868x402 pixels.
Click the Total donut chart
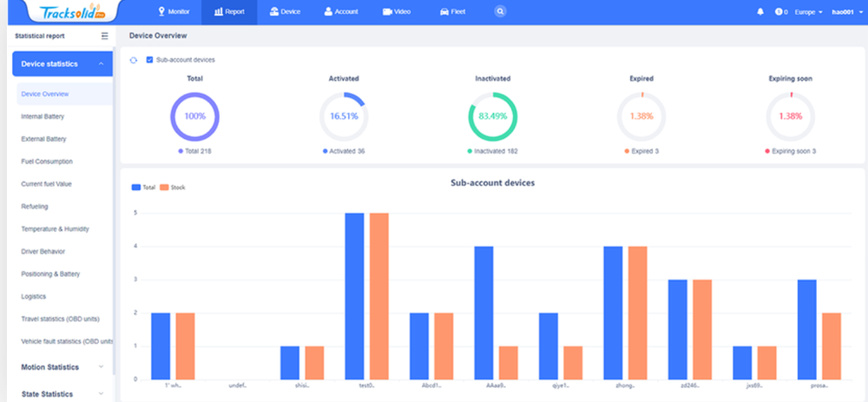[194, 116]
